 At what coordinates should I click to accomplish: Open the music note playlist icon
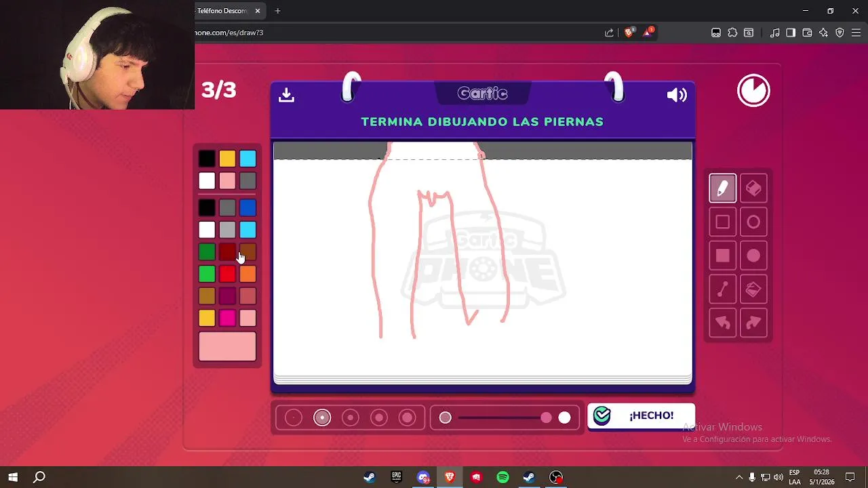[x=775, y=33]
